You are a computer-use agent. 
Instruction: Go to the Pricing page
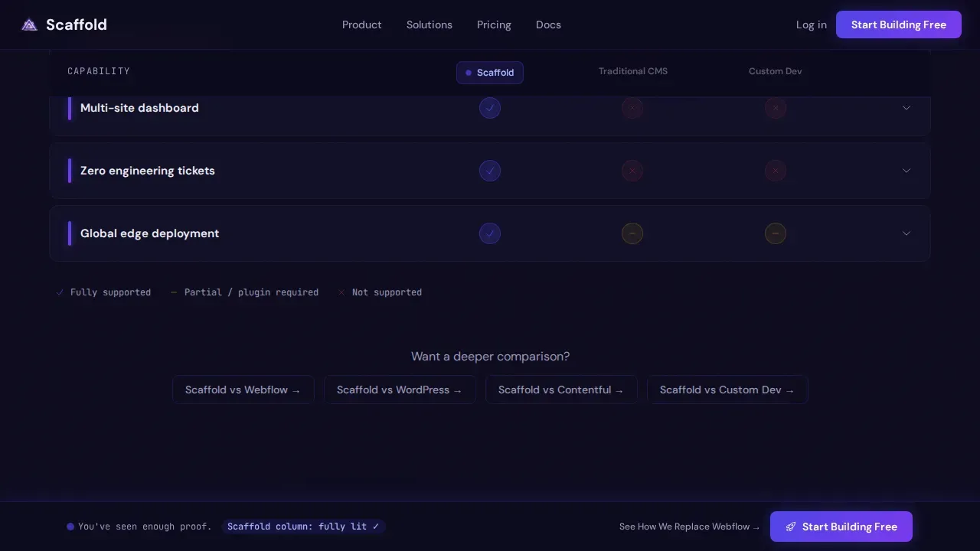click(494, 24)
